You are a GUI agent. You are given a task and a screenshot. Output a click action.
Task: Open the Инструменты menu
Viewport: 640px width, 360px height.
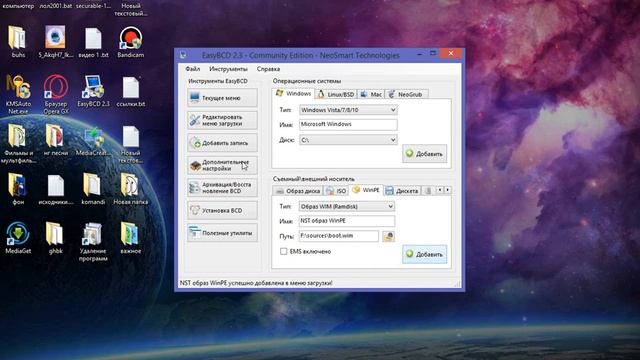(x=228, y=69)
